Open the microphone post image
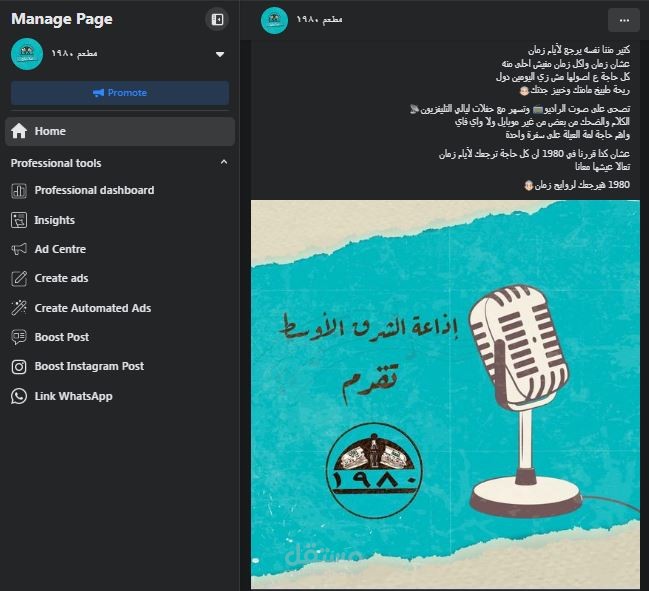Screen dimensions: 649x591 point(445,394)
